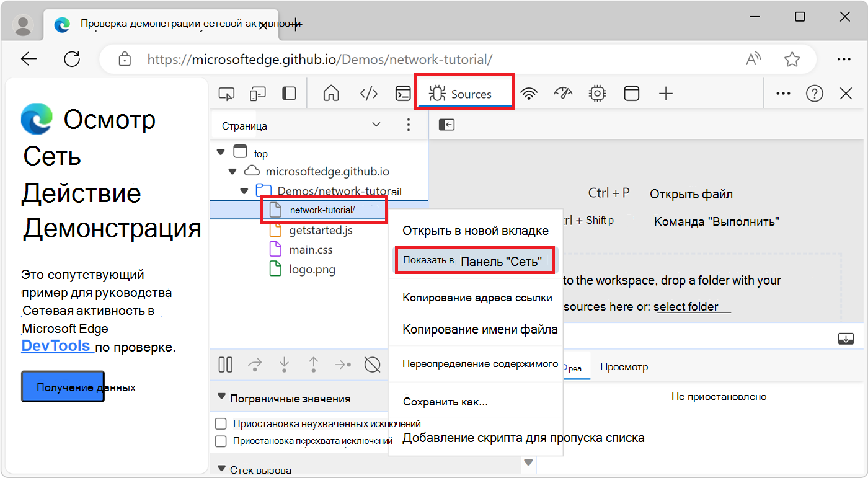Open the Performance gauge icon
868x478 pixels.
coord(562,93)
